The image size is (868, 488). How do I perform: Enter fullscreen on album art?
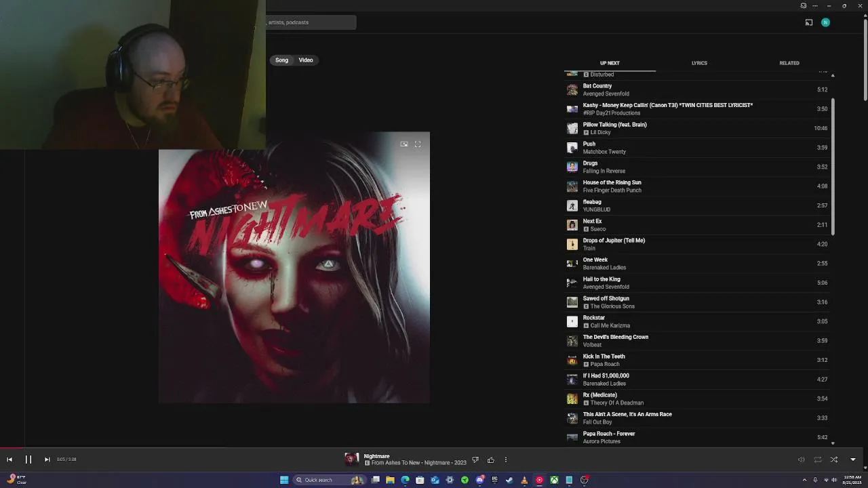tap(418, 144)
